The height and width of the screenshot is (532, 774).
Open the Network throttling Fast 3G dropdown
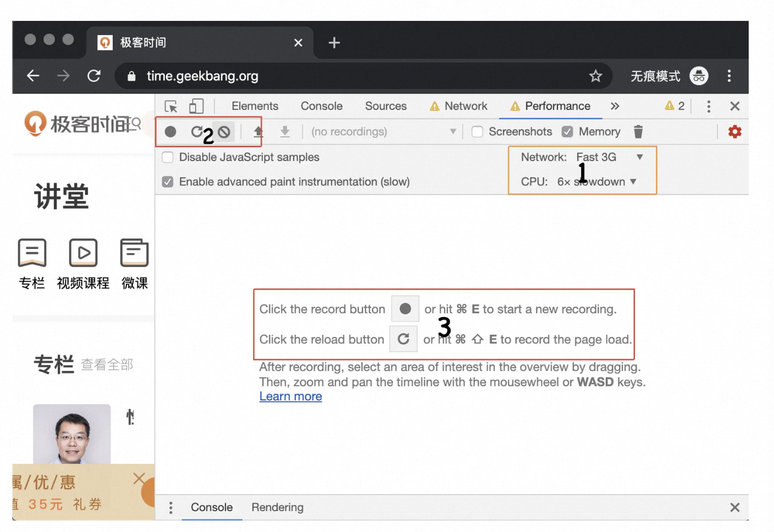coord(609,157)
